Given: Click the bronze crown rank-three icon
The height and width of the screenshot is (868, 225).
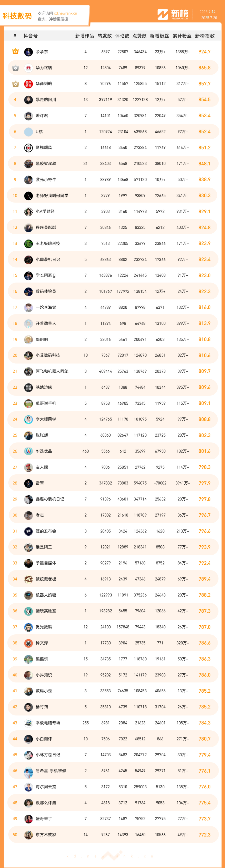Looking at the screenshot, I should (x=15, y=84).
